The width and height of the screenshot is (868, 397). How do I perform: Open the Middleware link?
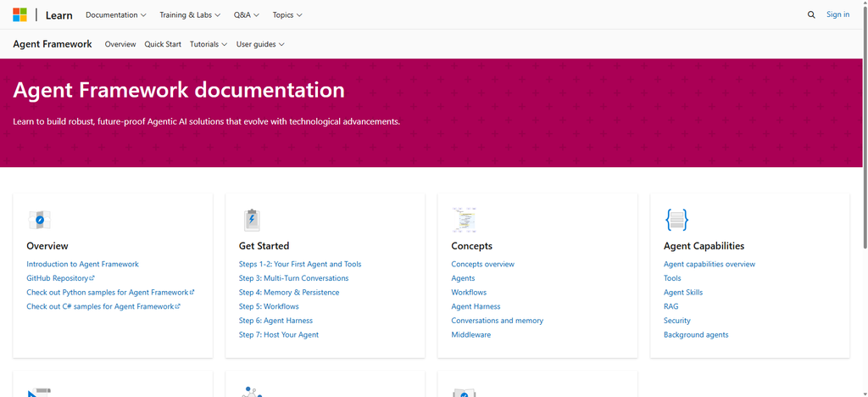tap(471, 334)
